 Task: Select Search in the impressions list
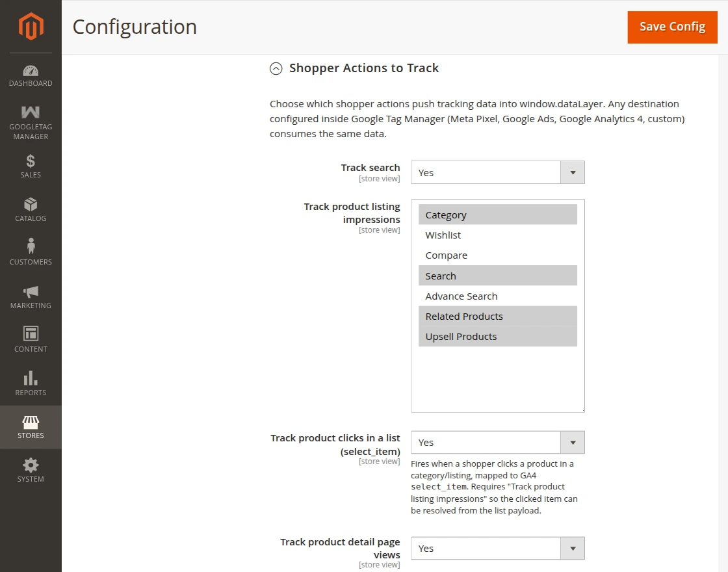point(498,276)
